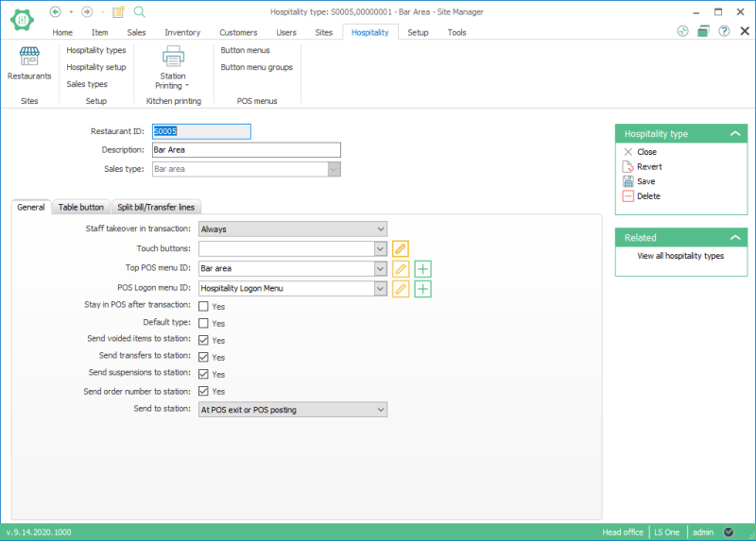756x541 pixels.
Task: Open the Sales ribbon tab
Action: [x=136, y=32]
